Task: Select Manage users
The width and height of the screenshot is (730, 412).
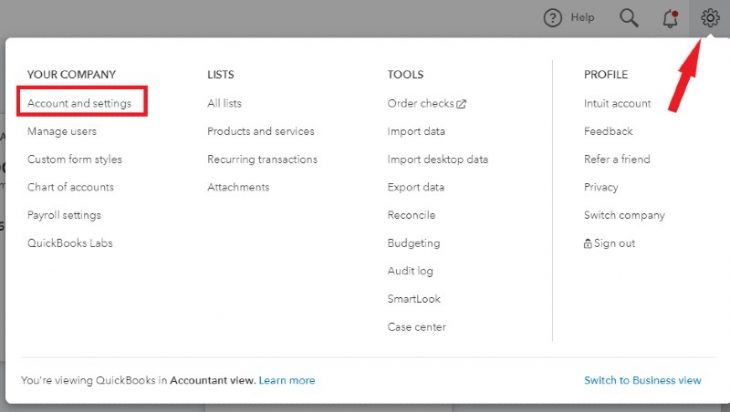Action: [62, 131]
